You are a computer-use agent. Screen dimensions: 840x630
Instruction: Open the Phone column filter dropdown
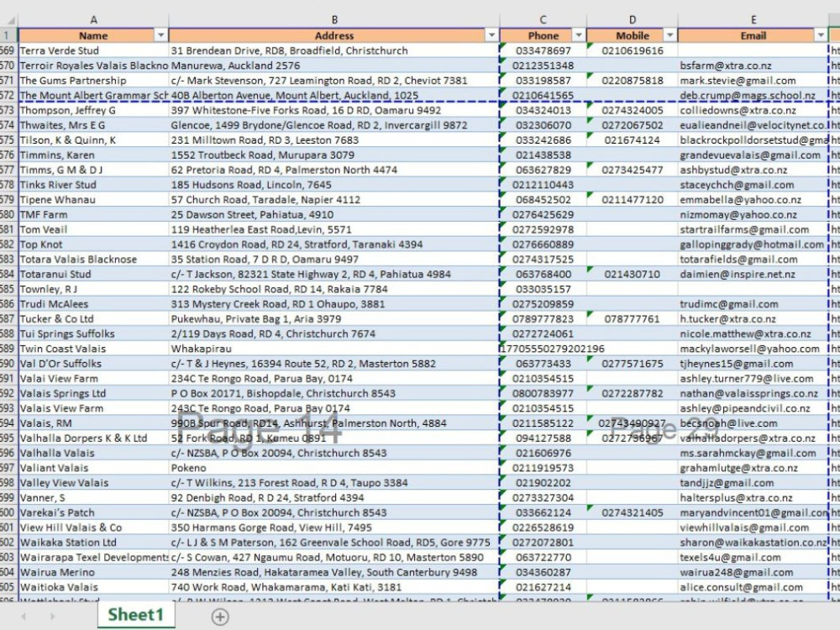[578, 35]
